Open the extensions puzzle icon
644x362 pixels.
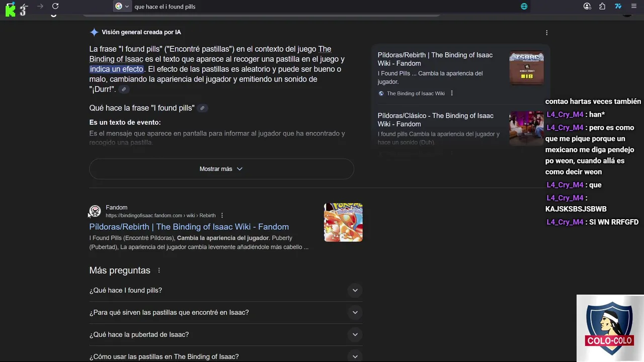[602, 7]
